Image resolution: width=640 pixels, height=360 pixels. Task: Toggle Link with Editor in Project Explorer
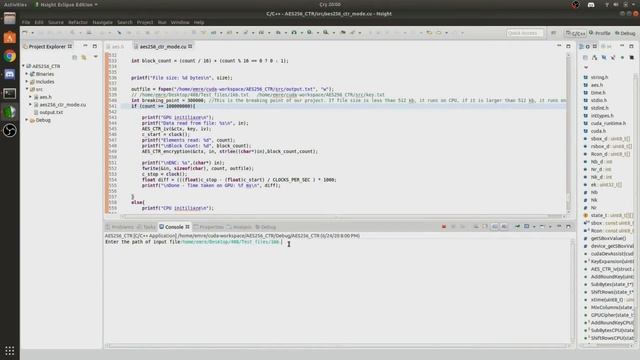84,58
